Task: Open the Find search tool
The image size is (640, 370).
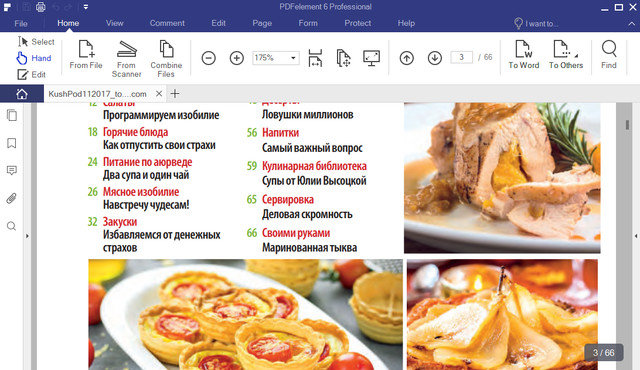Action: pyautogui.click(x=609, y=55)
